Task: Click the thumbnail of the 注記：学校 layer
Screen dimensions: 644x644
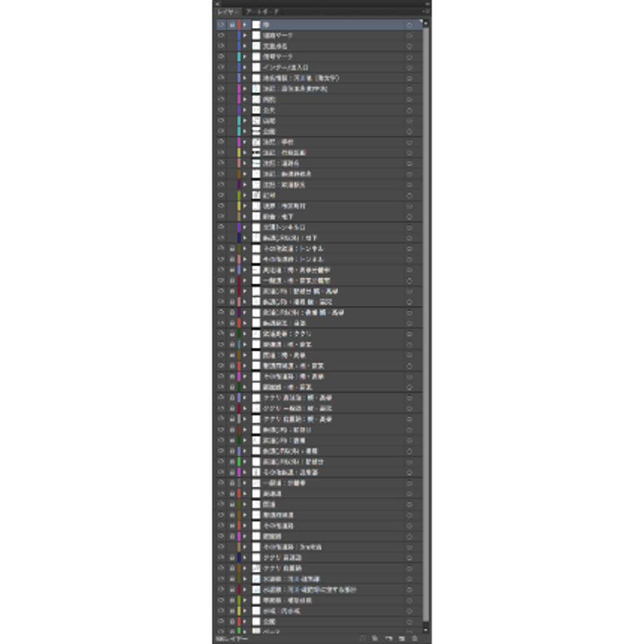Action: pyautogui.click(x=256, y=142)
